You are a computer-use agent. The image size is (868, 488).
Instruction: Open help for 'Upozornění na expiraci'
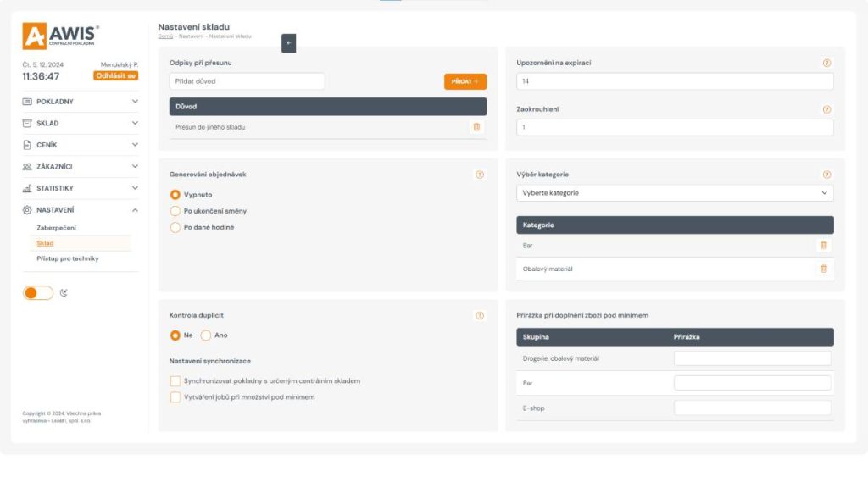coord(826,63)
